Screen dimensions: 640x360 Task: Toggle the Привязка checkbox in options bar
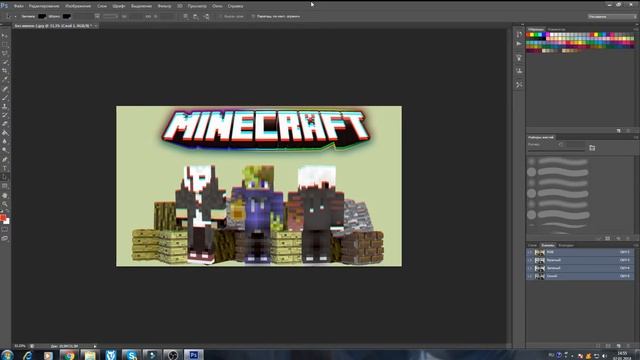[x=253, y=16]
